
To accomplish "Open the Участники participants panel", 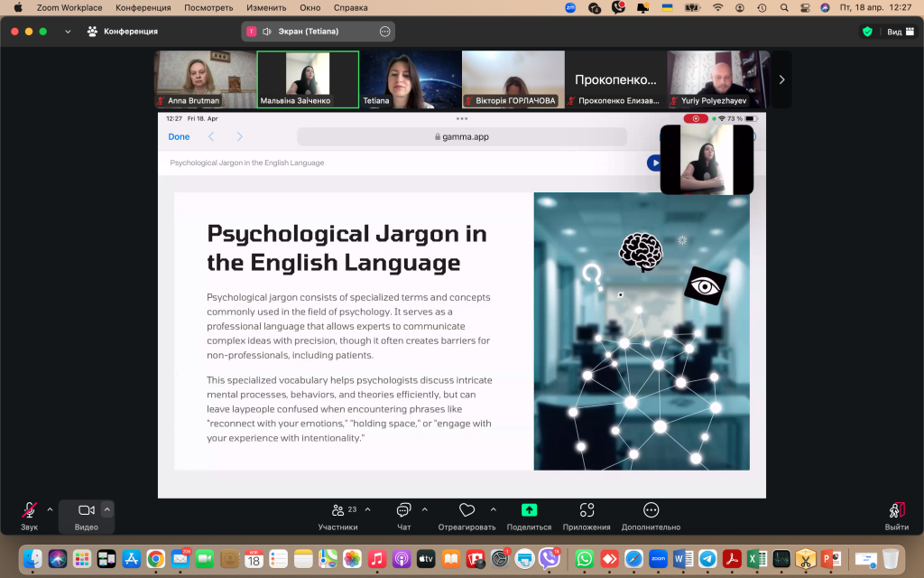I will point(338,511).
